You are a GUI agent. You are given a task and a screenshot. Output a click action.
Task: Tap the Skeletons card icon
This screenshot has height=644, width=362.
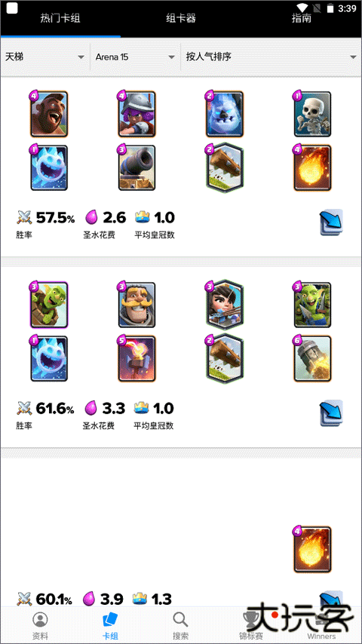pos(312,114)
